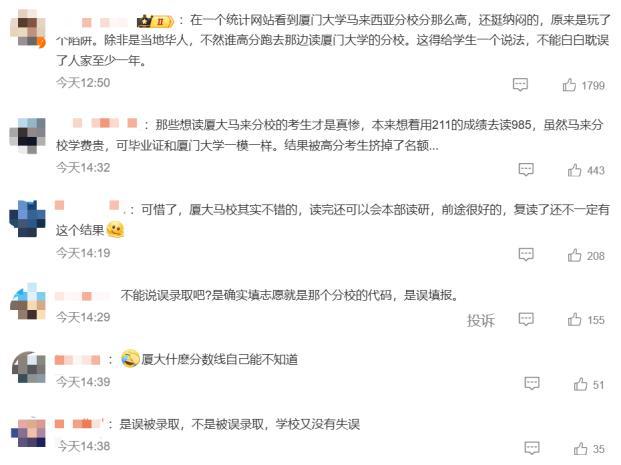Reply to the comment posted at 14:39
The width and height of the screenshot is (621, 465).
[531, 383]
